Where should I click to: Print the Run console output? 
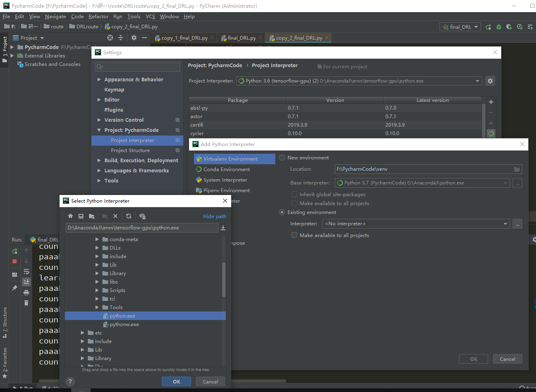pos(26,292)
